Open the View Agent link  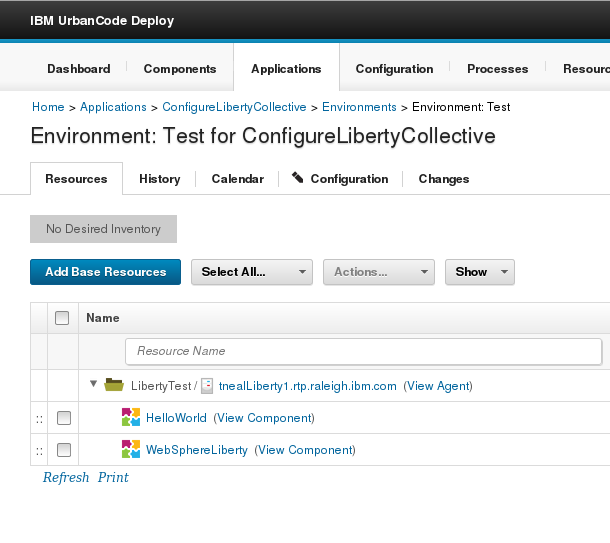click(438, 386)
